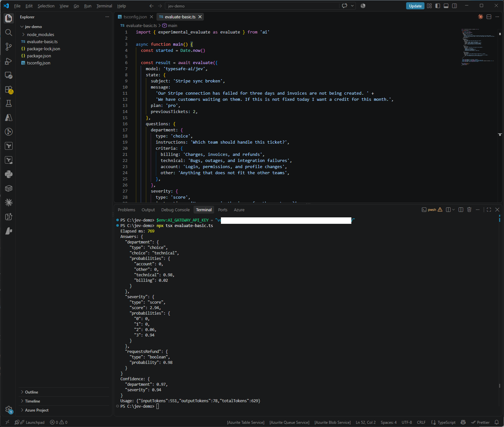Split the terminal pane
The width and height of the screenshot is (504, 427).
pos(461,210)
